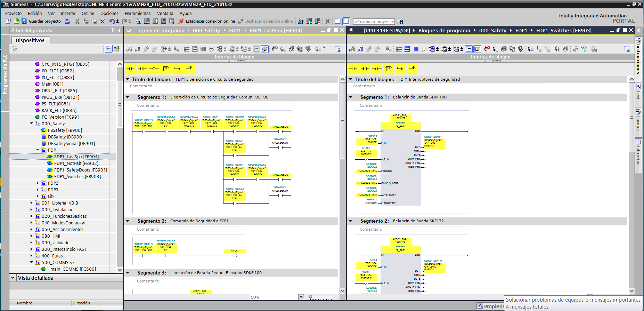Toggle favorites star button in FDP1_LastSpa toolbar
The width and height of the screenshot is (644, 311).
click(x=265, y=49)
